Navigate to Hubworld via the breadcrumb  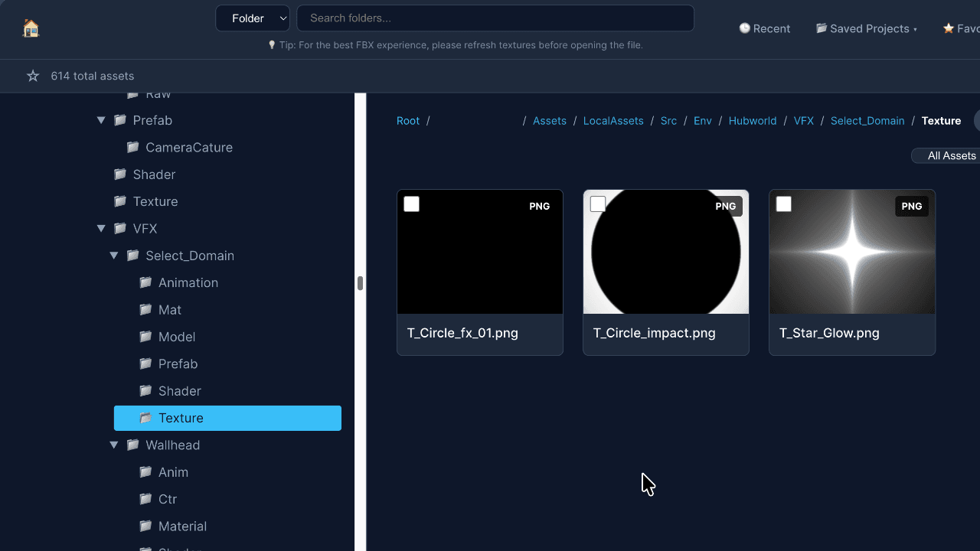point(752,120)
